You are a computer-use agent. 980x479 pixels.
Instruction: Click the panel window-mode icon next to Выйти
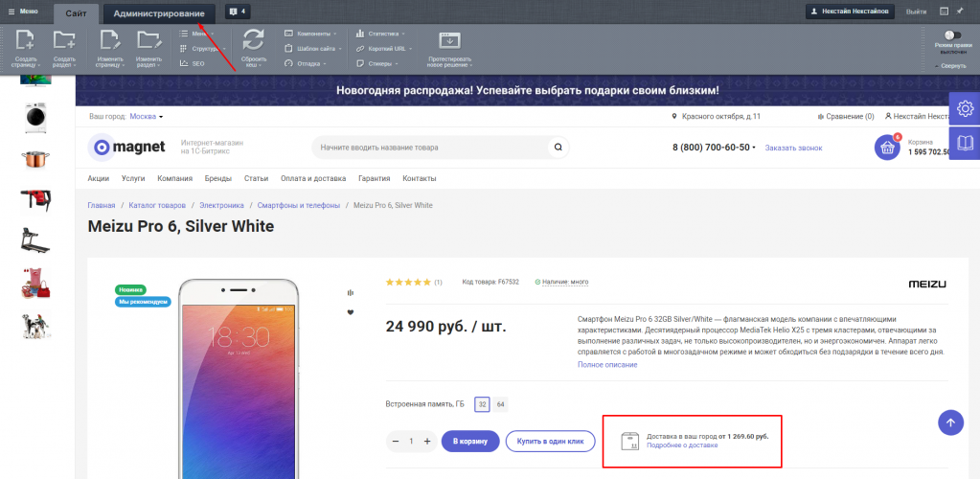[x=945, y=11]
